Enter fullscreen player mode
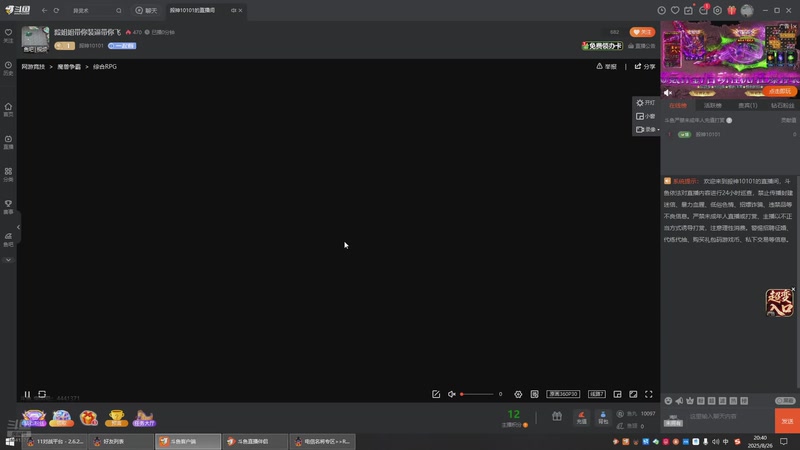The image size is (800, 450). click(648, 394)
